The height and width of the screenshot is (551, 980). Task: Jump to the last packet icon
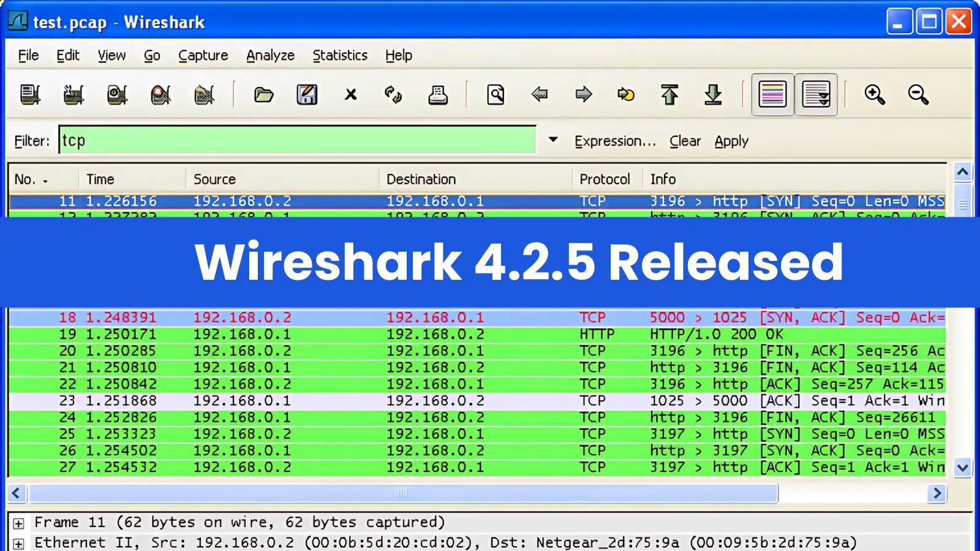coord(713,95)
